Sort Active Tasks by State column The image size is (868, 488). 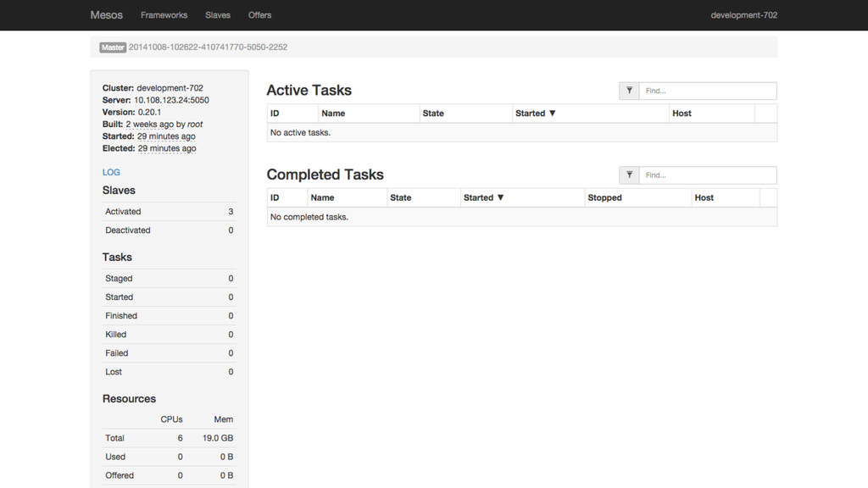point(433,114)
